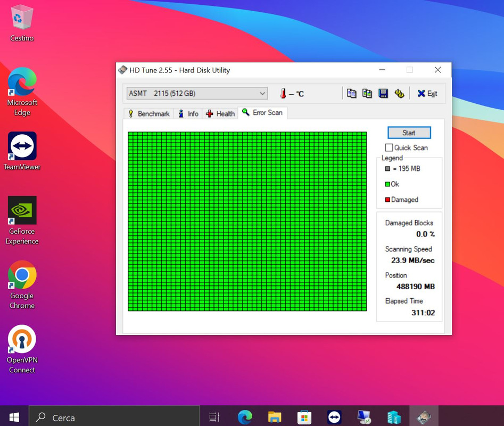The width and height of the screenshot is (504, 426).
Task: Open the Windows Start menu
Action: 14,417
